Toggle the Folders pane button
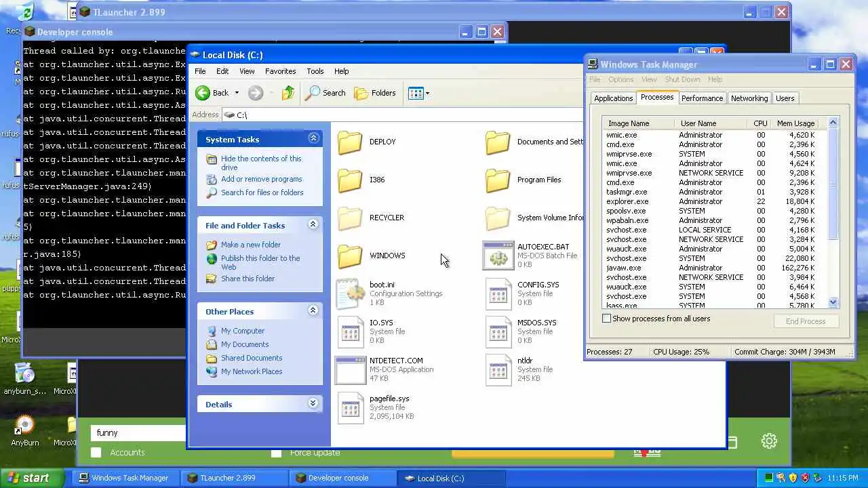Viewport: 868px width, 488px height. pyautogui.click(x=375, y=93)
